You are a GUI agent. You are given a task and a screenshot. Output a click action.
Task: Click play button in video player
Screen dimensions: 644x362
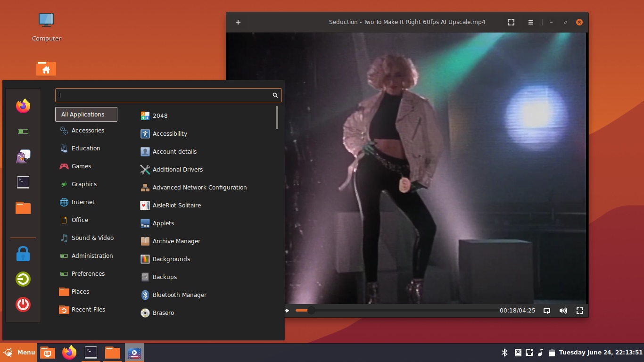(287, 311)
